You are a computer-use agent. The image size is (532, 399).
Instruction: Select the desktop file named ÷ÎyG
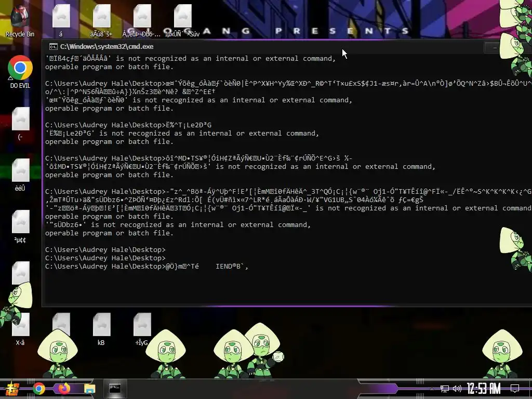(142, 329)
